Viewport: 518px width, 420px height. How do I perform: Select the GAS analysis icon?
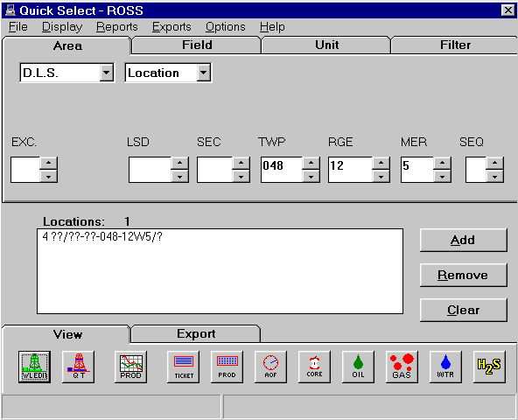tap(402, 367)
